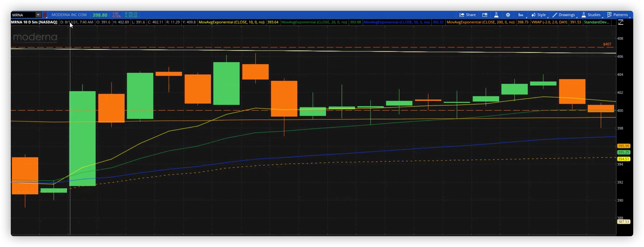644x247 pixels.
Task: Open the Style menu
Action: click(x=539, y=15)
